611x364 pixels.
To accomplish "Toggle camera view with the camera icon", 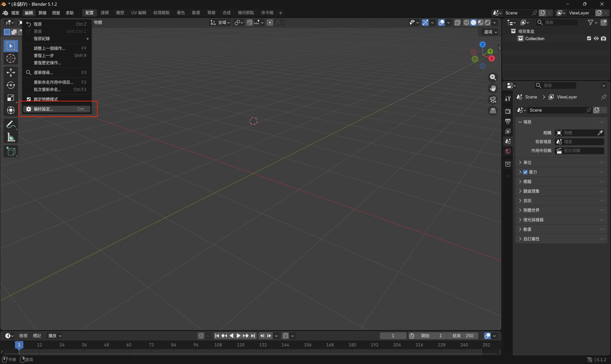I will [493, 100].
